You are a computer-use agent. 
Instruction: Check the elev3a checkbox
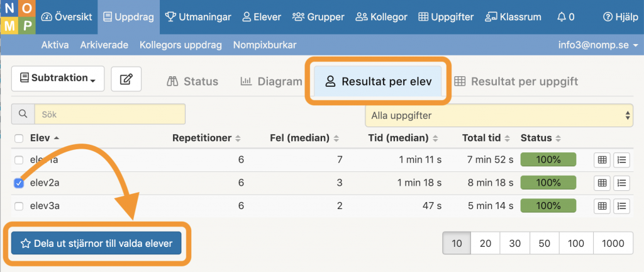click(19, 206)
